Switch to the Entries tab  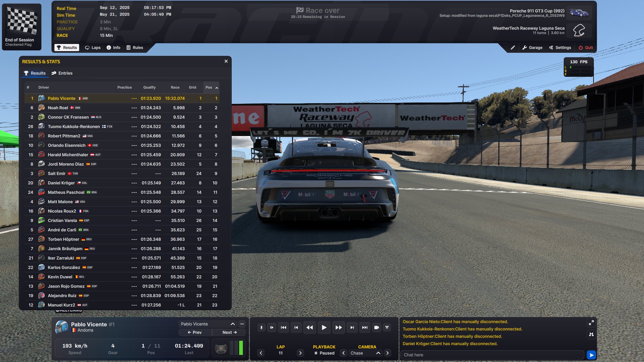62,73
